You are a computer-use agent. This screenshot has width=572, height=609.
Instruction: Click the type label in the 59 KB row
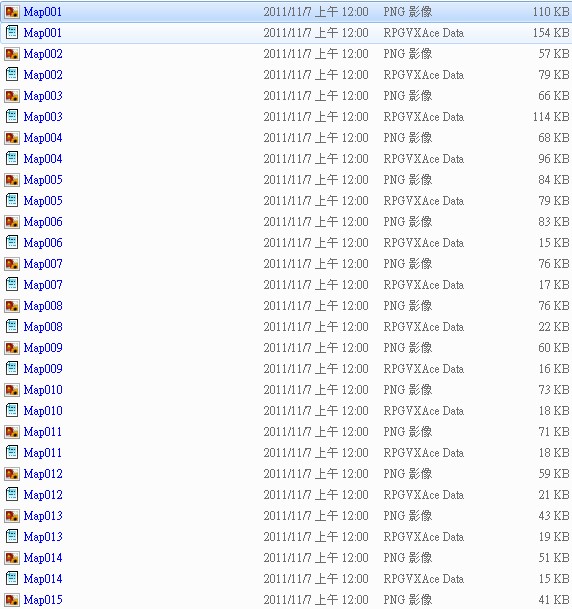point(407,473)
